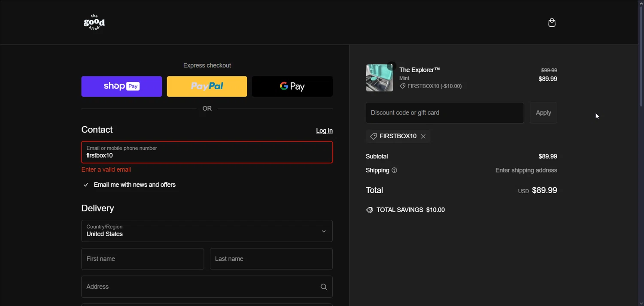Pay with Google Pay
The width and height of the screenshot is (644, 306).
(x=292, y=86)
